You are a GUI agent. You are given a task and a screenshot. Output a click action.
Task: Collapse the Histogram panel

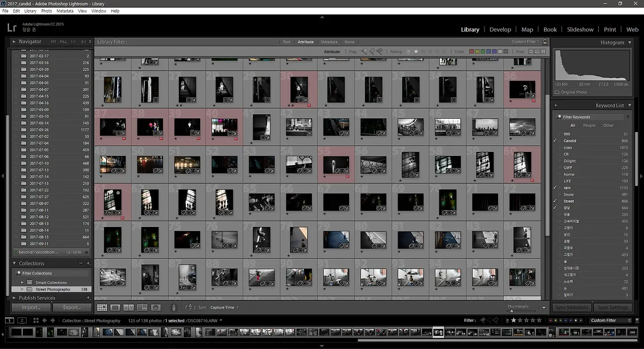629,43
